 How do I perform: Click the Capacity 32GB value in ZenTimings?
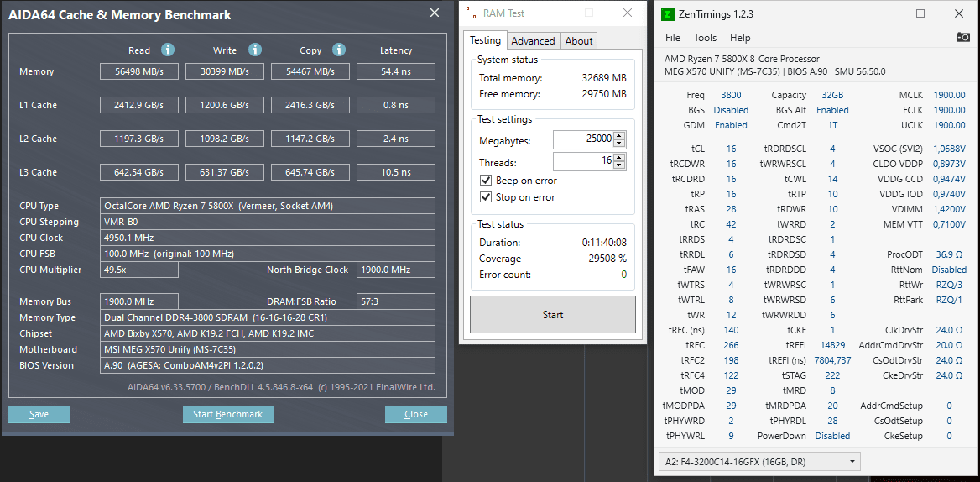831,95
